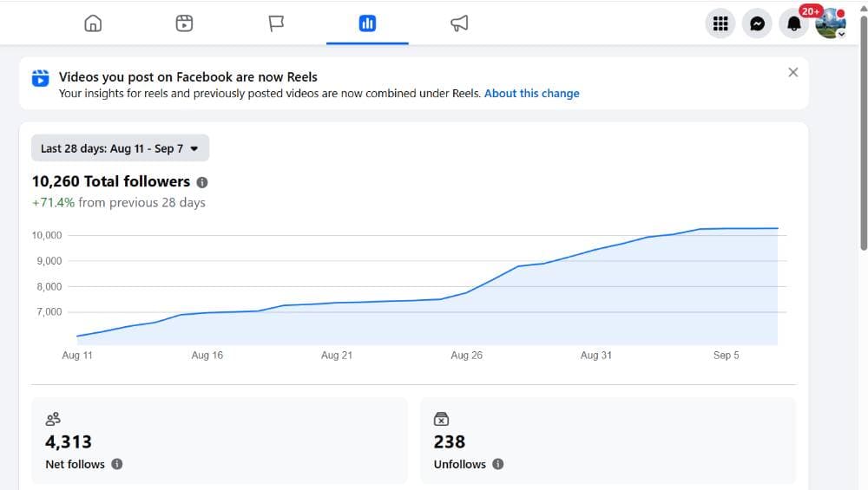868x490 pixels.
Task: Open the Reels tab icon
Action: point(184,23)
